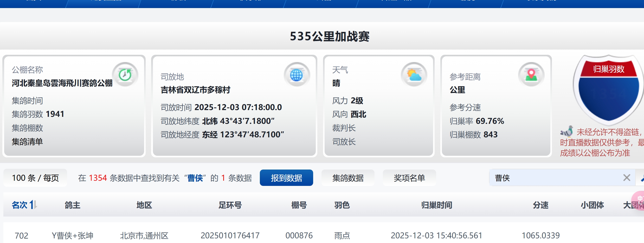
Task: Click owner name Y曹侠+张坤
Action: 72,235
